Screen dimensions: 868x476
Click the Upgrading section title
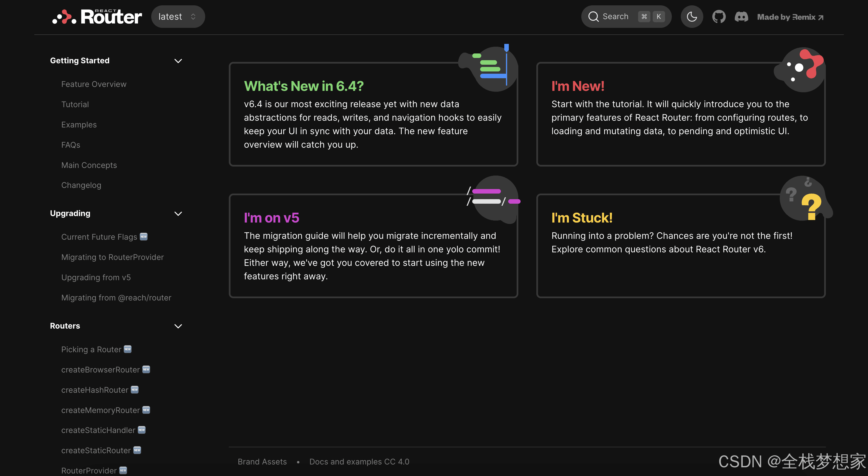pyautogui.click(x=70, y=213)
